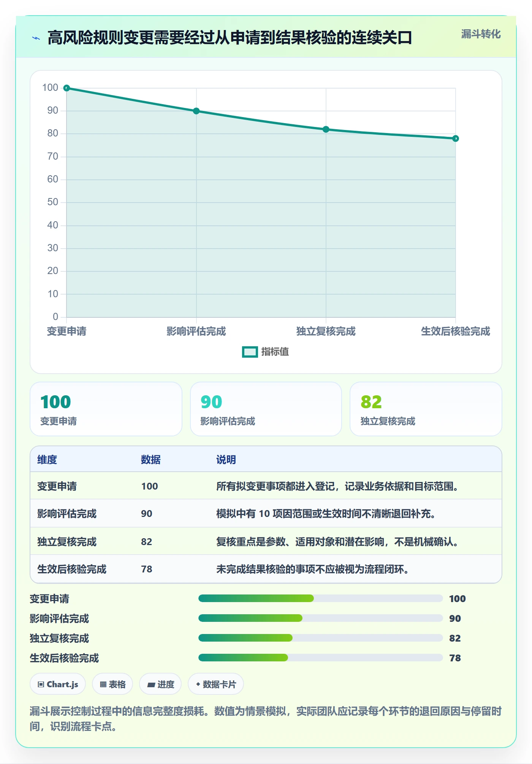This screenshot has height=764, width=532.
Task: Click the 独立复核完成 cell in the table
Action: tap(67, 542)
